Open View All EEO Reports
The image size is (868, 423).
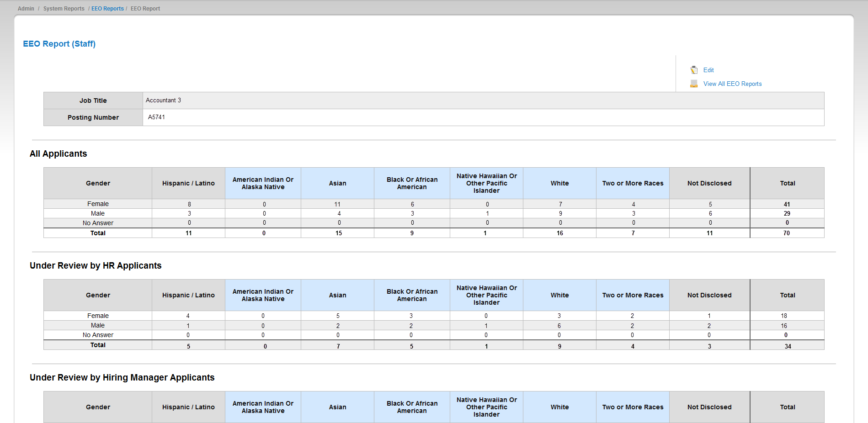[732, 84]
